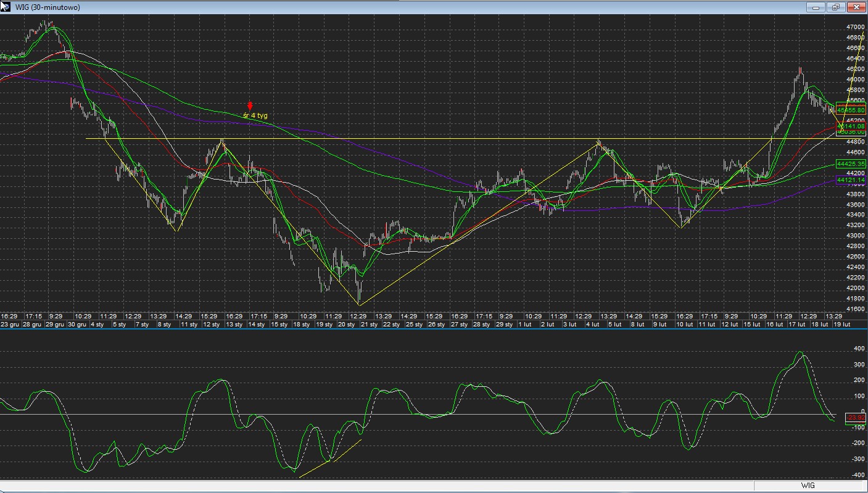Click the '19 lut' date label
The width and height of the screenshot is (868, 493).
pos(841,324)
